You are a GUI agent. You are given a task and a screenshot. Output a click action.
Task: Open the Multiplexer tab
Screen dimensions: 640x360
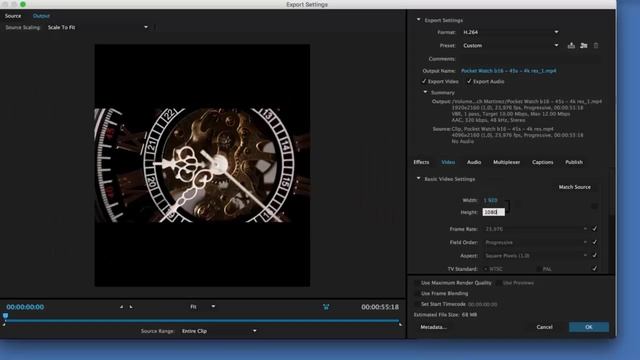coord(507,162)
